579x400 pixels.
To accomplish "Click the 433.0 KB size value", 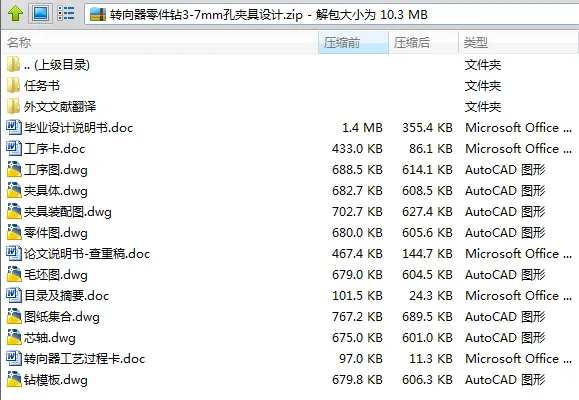I will [357, 149].
